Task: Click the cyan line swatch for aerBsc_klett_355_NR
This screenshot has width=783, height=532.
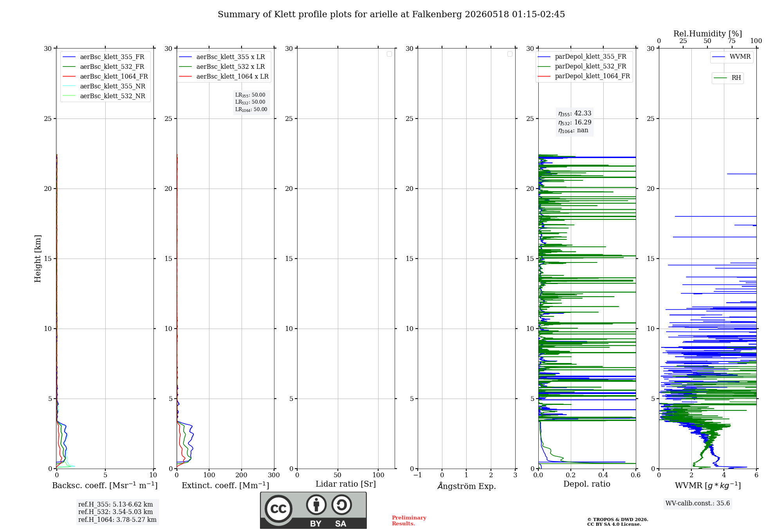Action: click(x=69, y=86)
